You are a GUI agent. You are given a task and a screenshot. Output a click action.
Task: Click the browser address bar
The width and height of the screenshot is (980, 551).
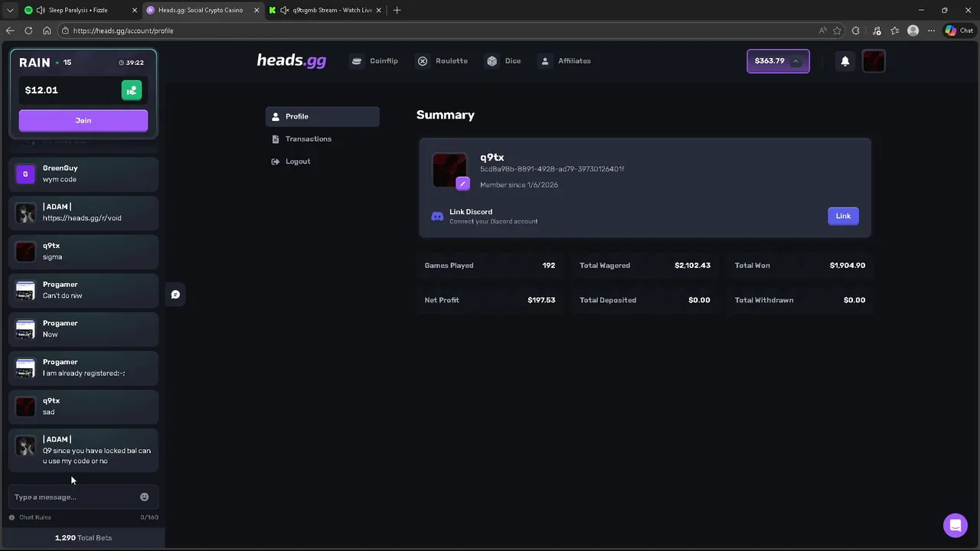pyautogui.click(x=436, y=31)
